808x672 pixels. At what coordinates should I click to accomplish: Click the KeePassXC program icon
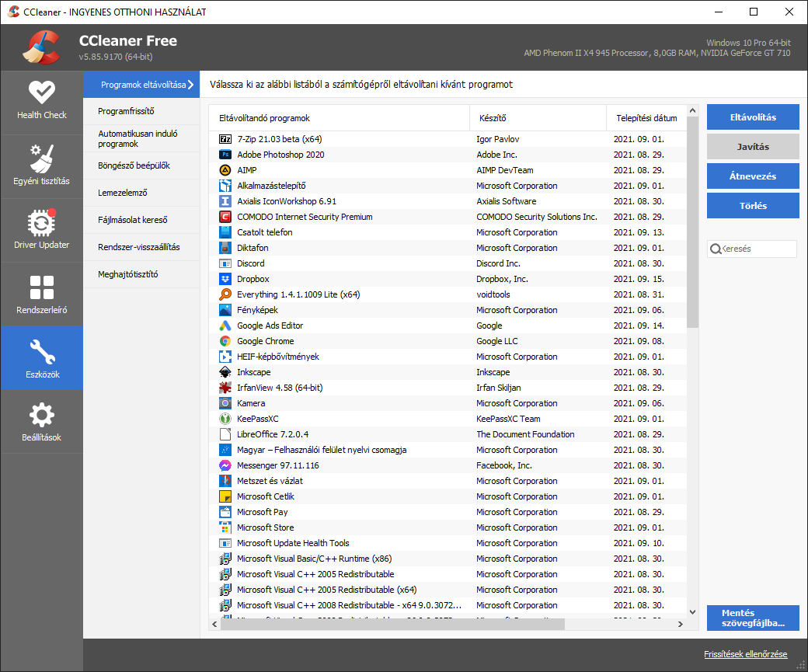(225, 419)
